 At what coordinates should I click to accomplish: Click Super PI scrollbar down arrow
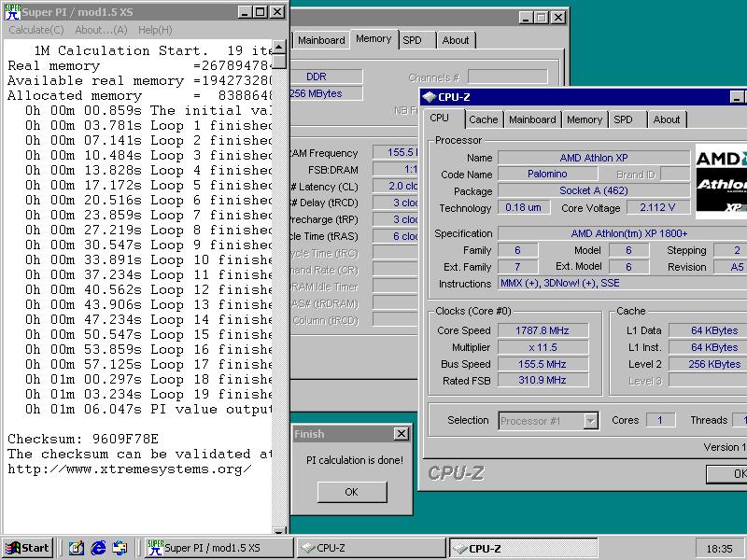(279, 530)
